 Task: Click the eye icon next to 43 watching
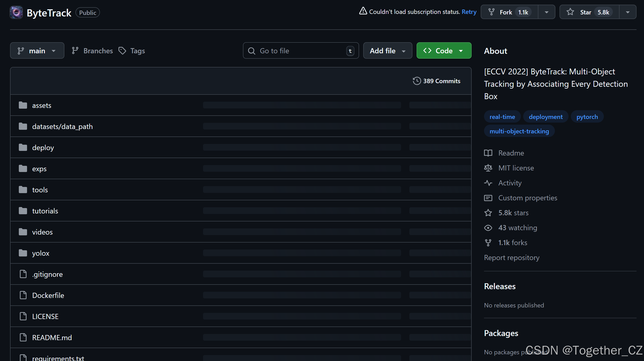pos(488,228)
